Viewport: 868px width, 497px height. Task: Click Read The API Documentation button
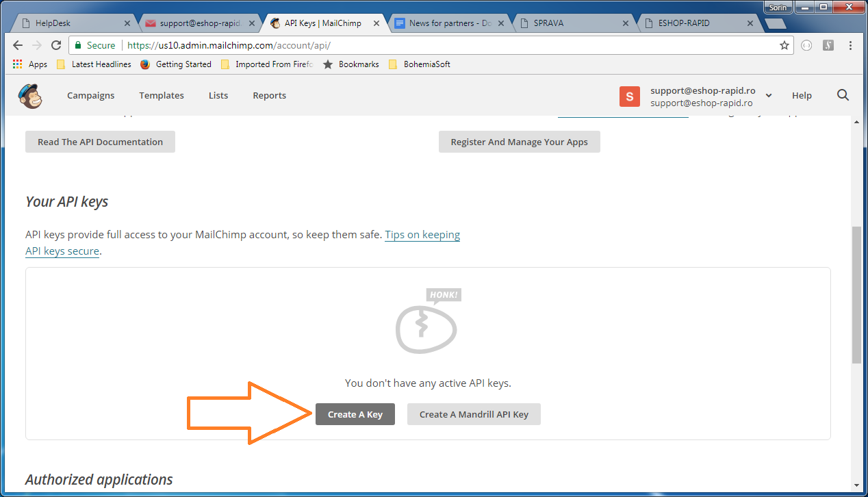[x=100, y=142]
